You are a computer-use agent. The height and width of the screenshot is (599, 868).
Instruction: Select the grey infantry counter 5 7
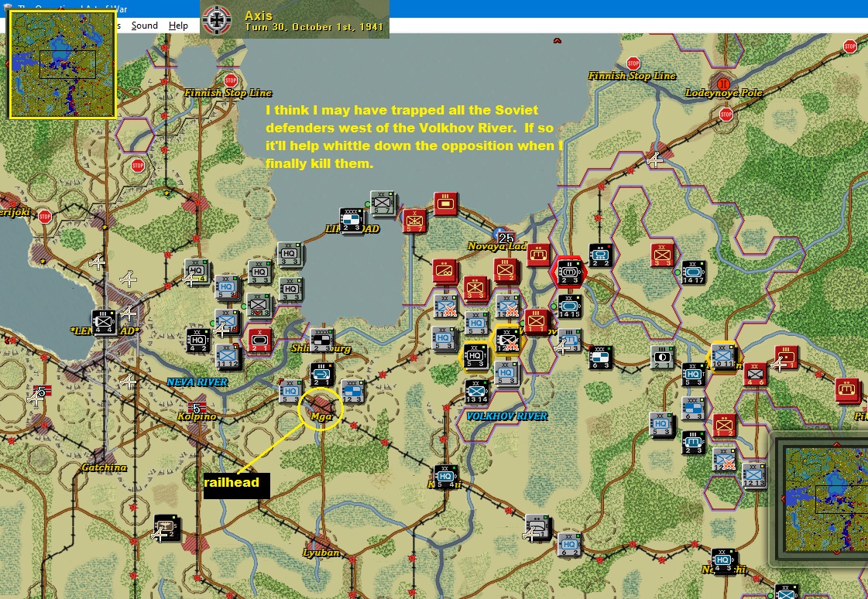382,204
